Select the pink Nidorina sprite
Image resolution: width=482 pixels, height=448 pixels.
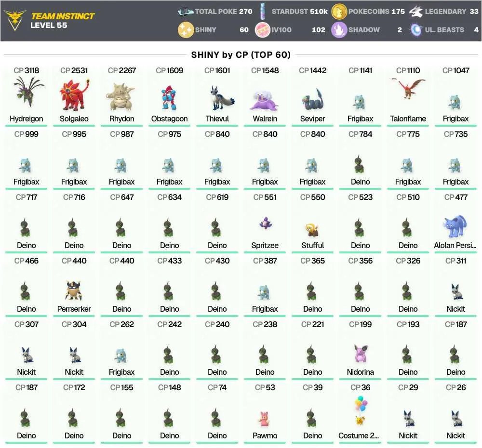click(x=361, y=354)
